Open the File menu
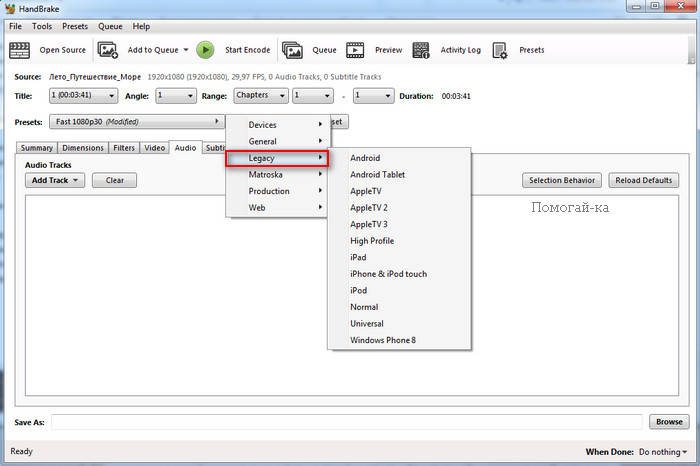 [x=15, y=26]
